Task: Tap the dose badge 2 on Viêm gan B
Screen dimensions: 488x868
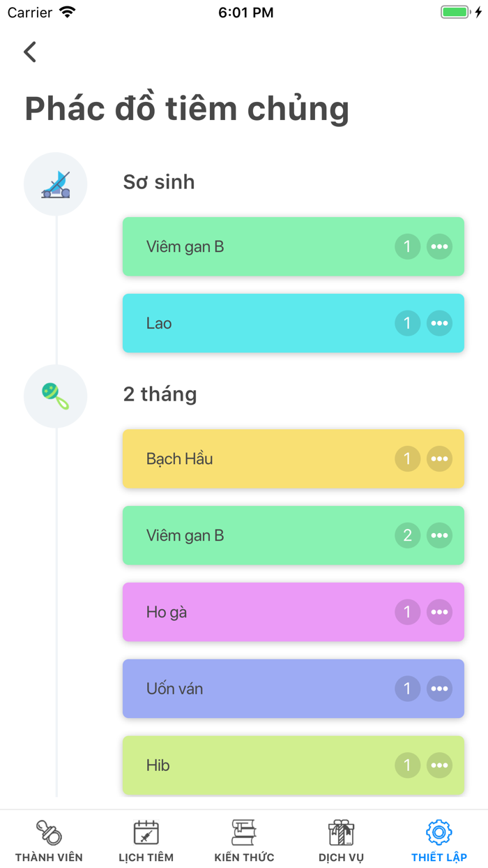Action: click(408, 535)
